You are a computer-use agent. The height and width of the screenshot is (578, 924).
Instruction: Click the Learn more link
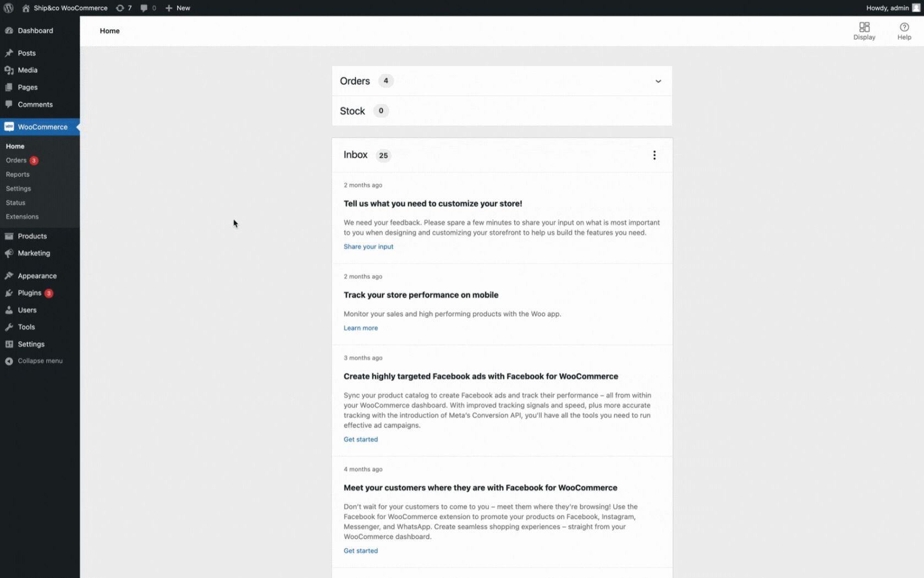(x=361, y=328)
